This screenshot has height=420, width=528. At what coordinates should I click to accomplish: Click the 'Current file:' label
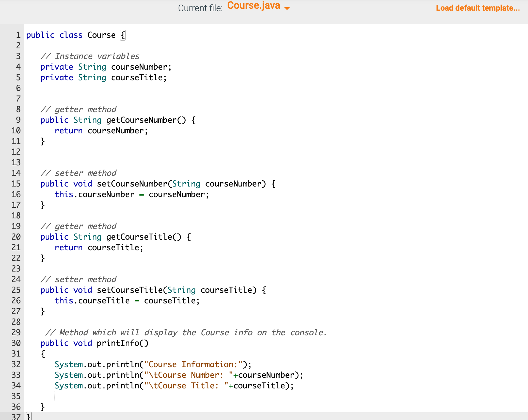pos(200,8)
